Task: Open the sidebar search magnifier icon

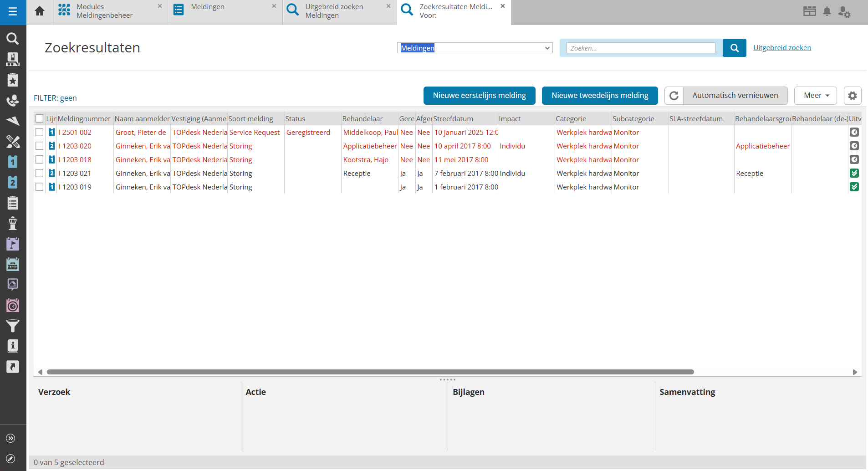Action: [x=13, y=39]
